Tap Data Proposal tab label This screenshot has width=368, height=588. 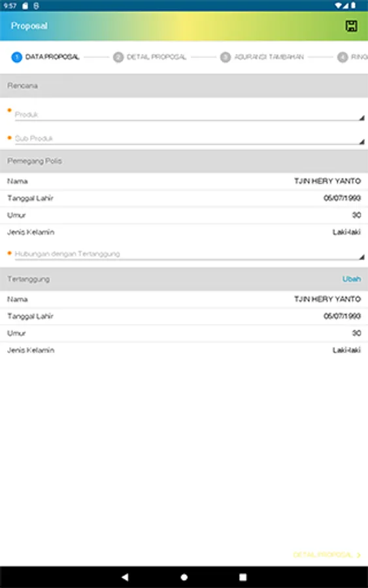[52, 57]
